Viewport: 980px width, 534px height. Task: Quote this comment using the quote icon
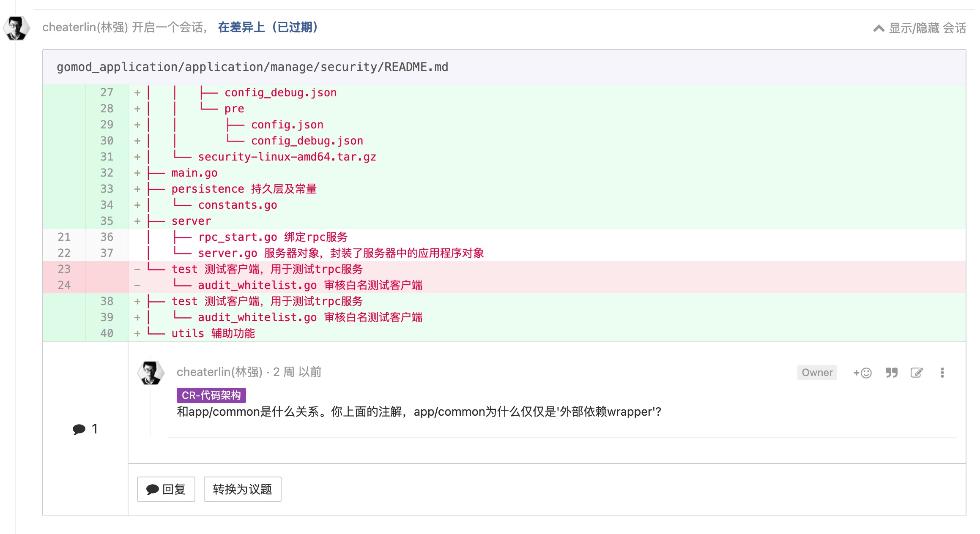892,373
